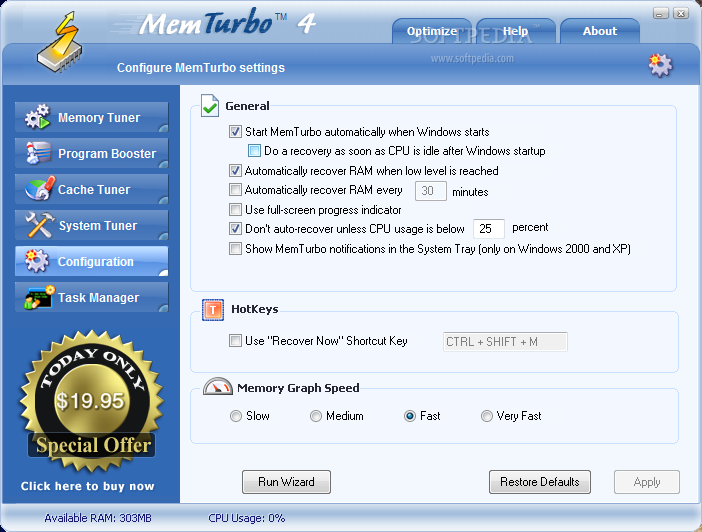702x532 pixels.
Task: Click the General section checkmark icon
Action: coord(210,106)
